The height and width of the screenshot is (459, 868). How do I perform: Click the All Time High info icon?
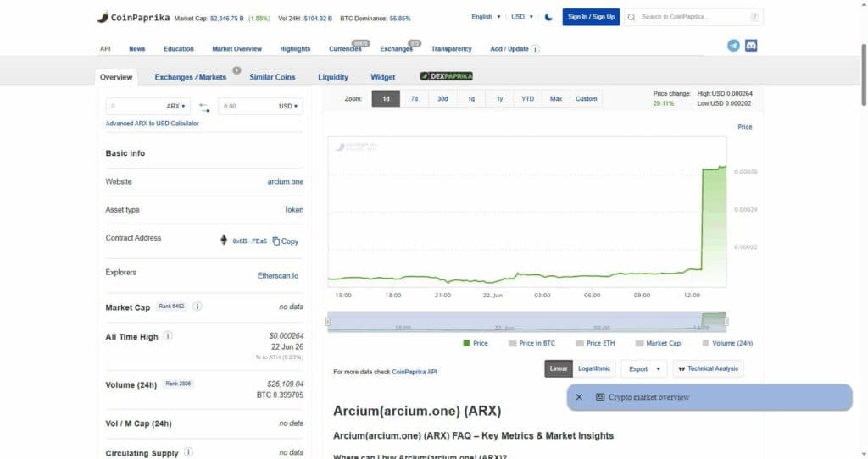click(168, 335)
